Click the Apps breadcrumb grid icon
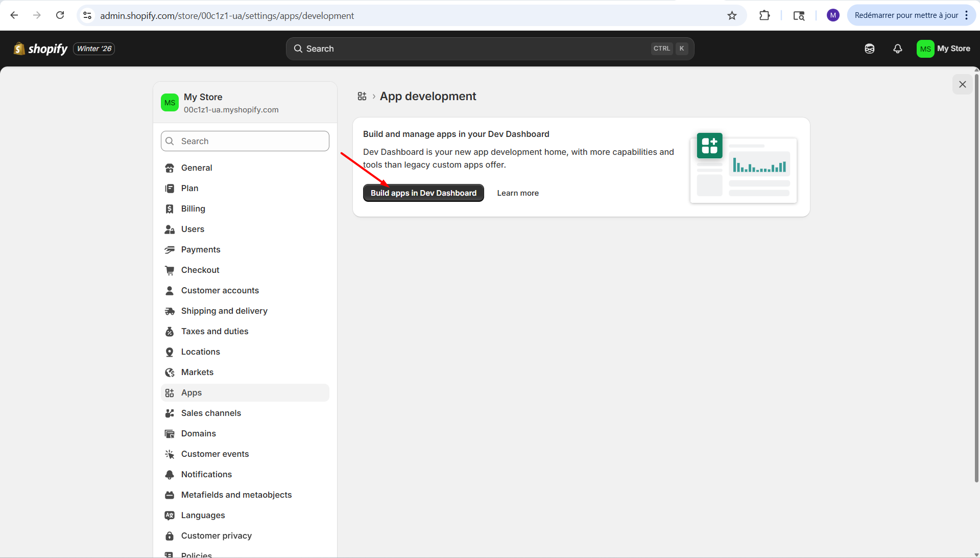 point(362,96)
